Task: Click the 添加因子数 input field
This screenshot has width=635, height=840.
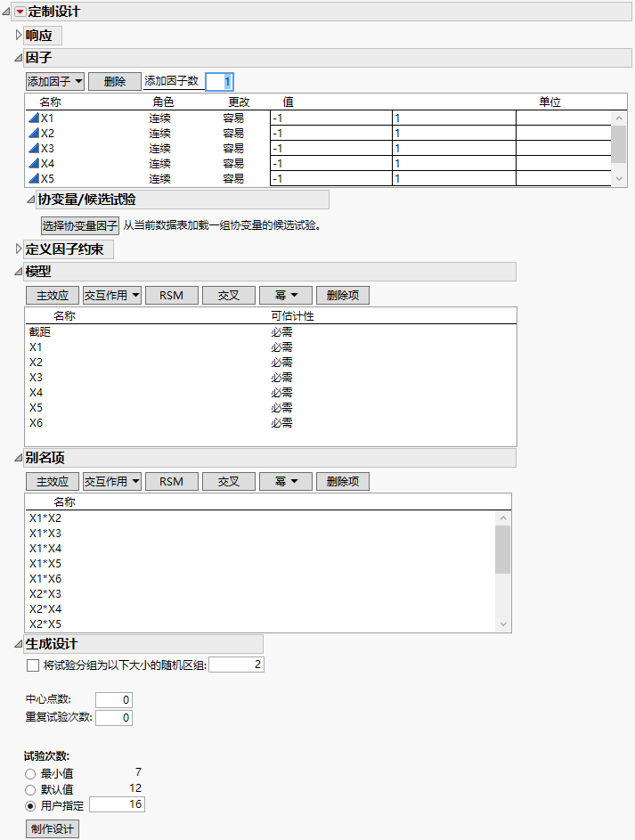Action: point(219,81)
